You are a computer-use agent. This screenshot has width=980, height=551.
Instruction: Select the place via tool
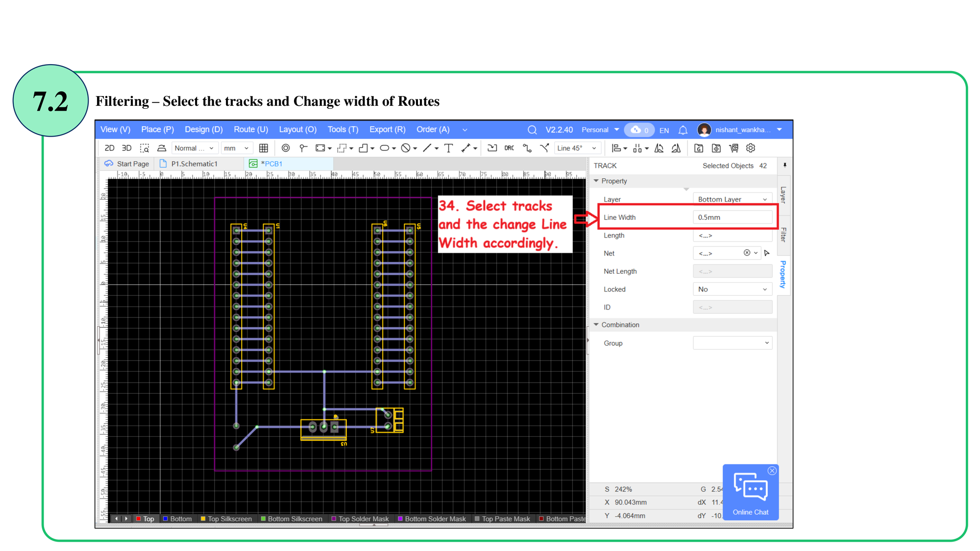point(303,148)
